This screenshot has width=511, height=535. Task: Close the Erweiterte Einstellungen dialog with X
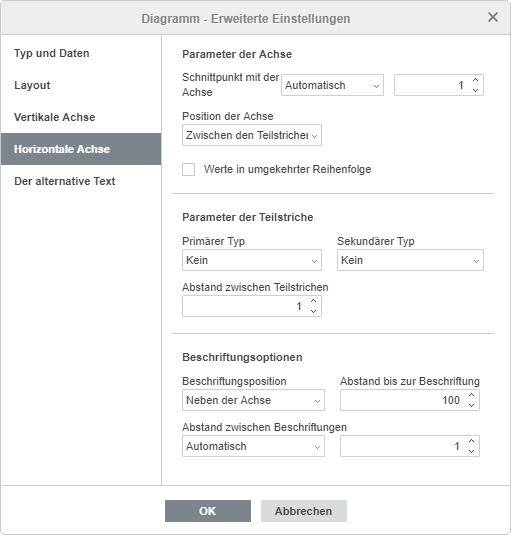[x=493, y=17]
